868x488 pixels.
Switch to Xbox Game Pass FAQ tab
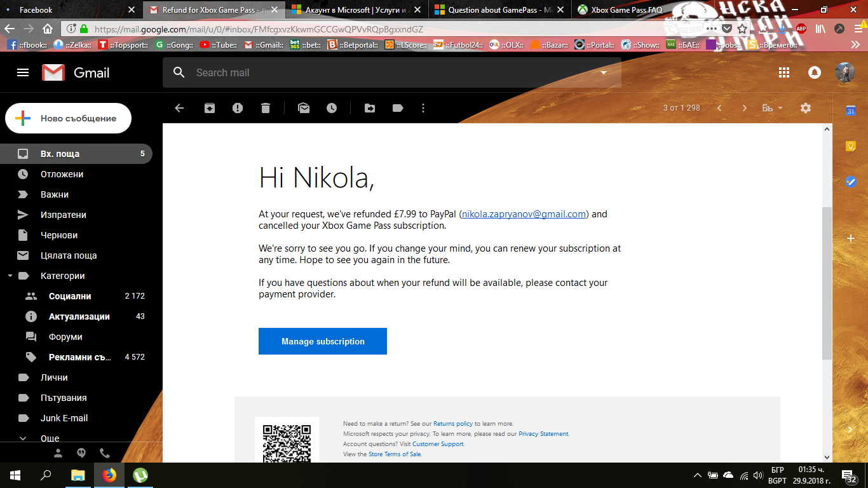(x=643, y=10)
